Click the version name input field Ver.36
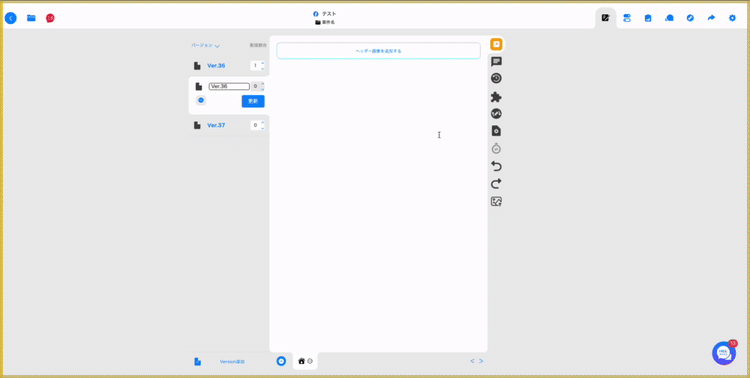The height and width of the screenshot is (378, 750). [229, 87]
